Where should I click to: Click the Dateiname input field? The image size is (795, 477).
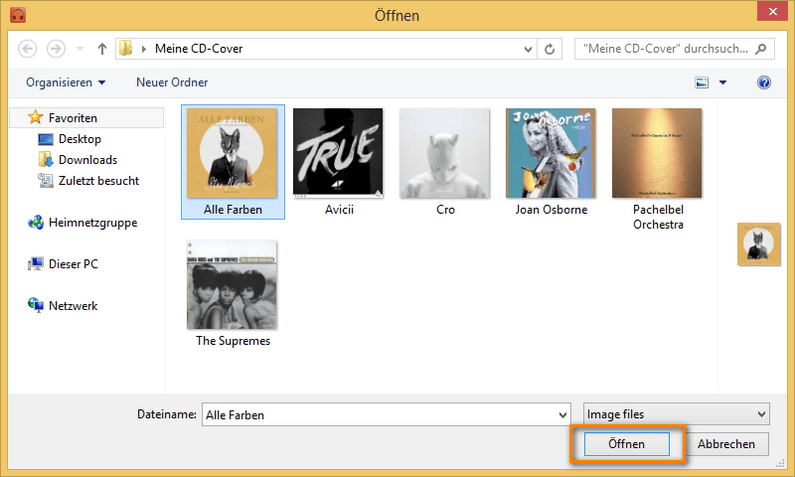[x=386, y=415]
